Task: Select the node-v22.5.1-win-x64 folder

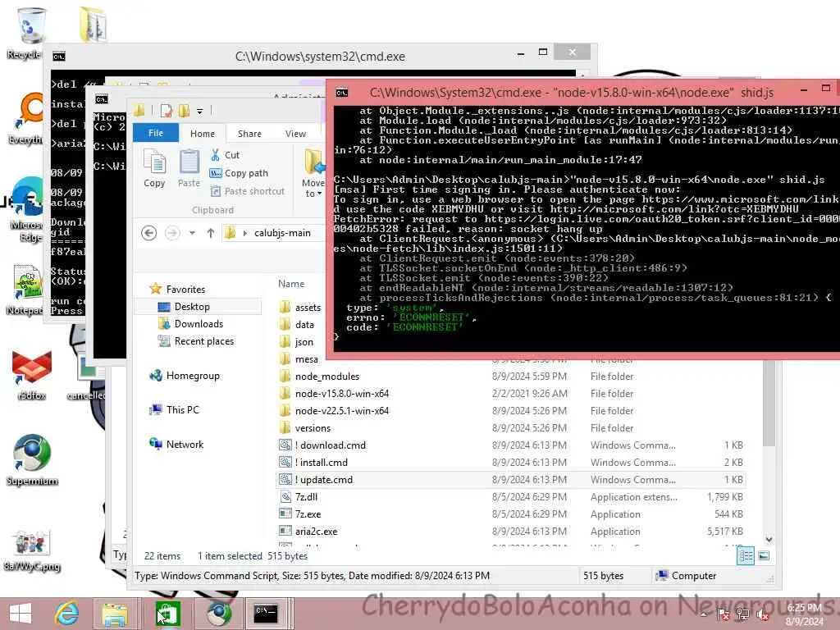Action: coord(335,410)
